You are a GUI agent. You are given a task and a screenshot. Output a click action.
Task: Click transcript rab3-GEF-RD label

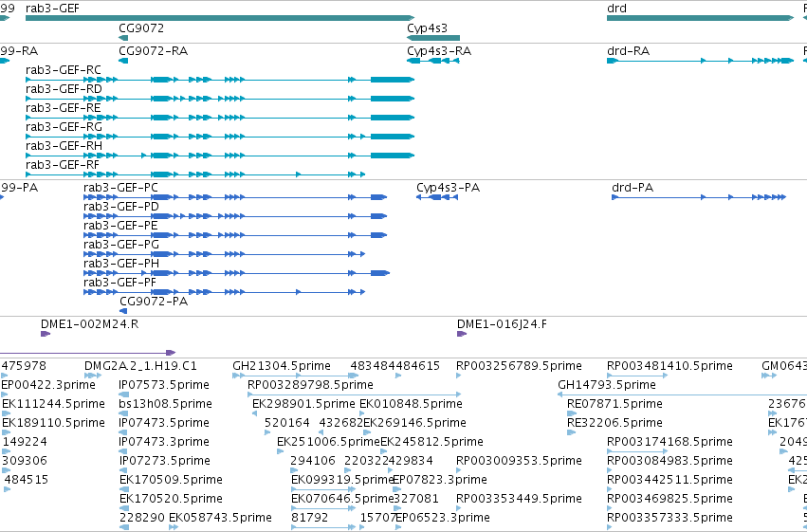click(x=64, y=89)
